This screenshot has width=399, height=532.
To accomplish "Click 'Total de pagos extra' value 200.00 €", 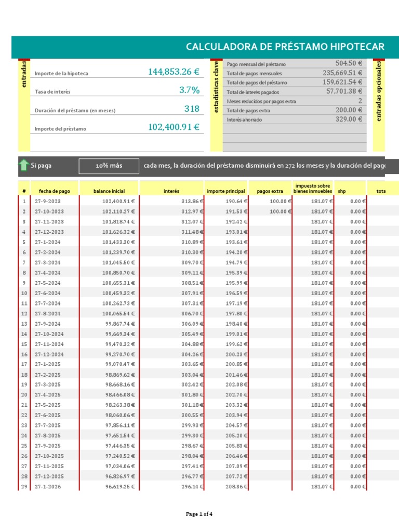I will coord(349,110).
